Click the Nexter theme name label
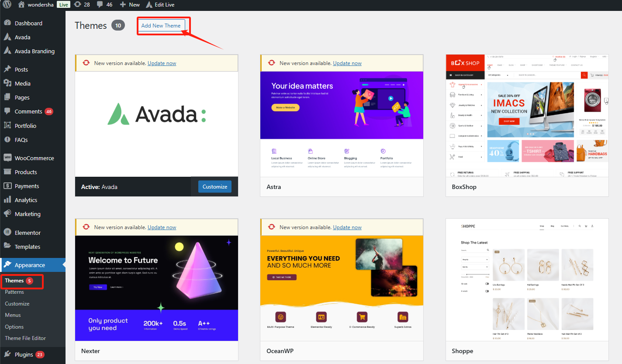Screen dimensions: 622x364 click(x=90, y=351)
